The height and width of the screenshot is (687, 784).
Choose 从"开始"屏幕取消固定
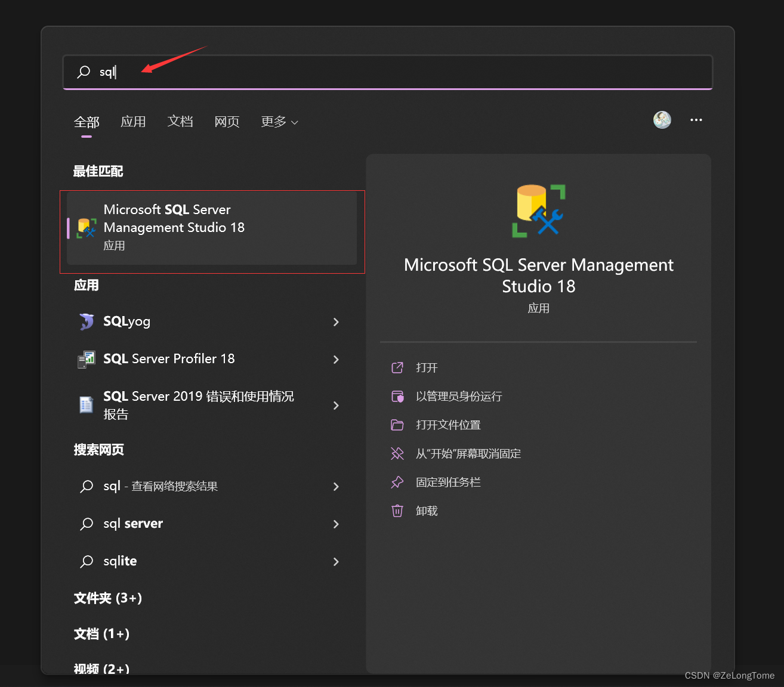click(x=468, y=454)
